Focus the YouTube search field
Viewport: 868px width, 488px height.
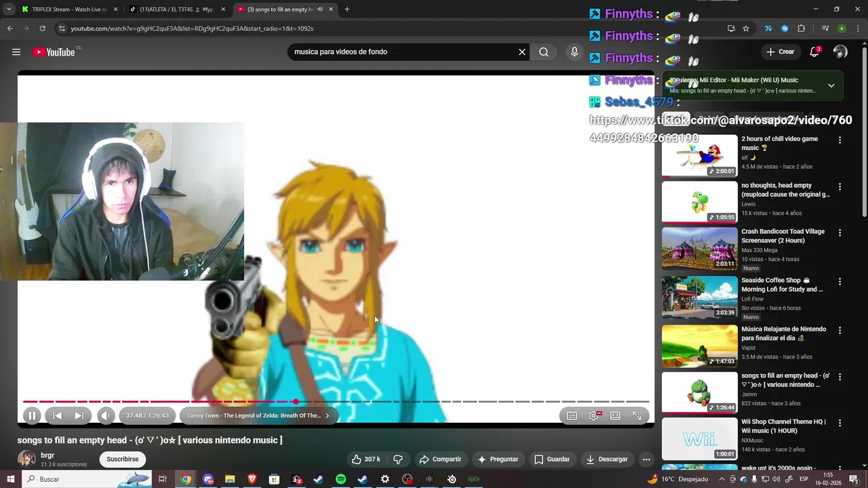[403, 52]
